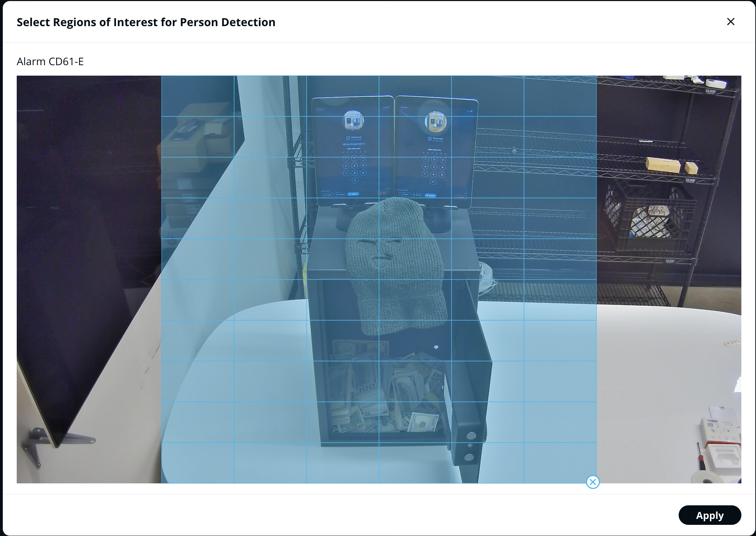Click the safe door's silver lock bolts
The image size is (756, 536).
point(470,446)
